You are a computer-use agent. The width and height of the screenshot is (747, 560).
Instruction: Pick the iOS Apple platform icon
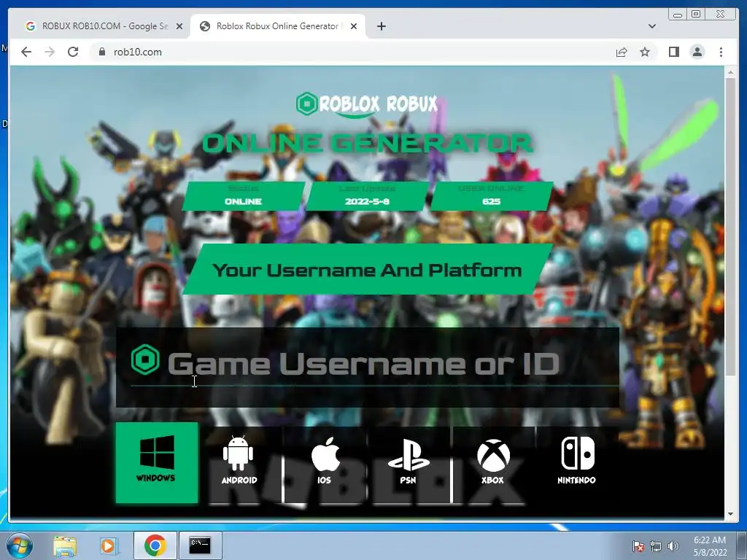coord(325,460)
